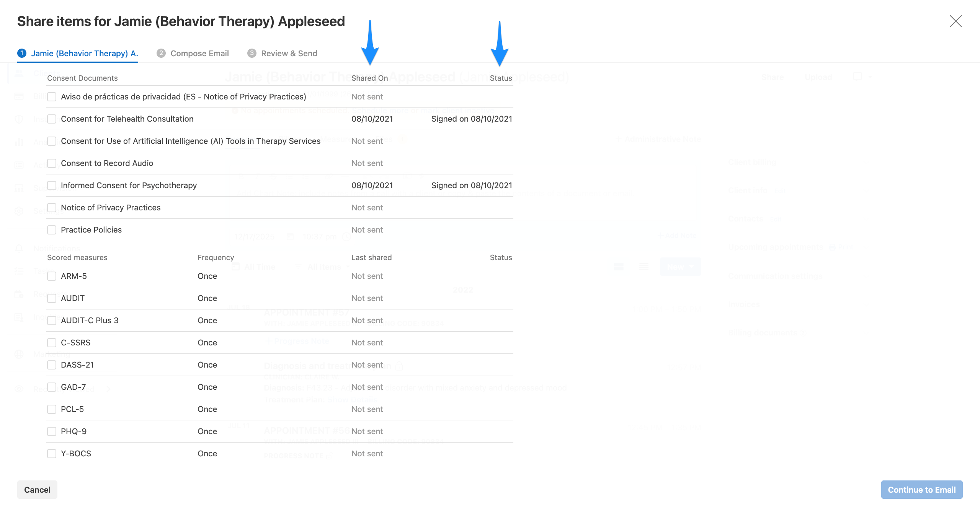Check Consent for Telehealth Consultation checkbox
This screenshot has width=980, height=516.
[52, 119]
